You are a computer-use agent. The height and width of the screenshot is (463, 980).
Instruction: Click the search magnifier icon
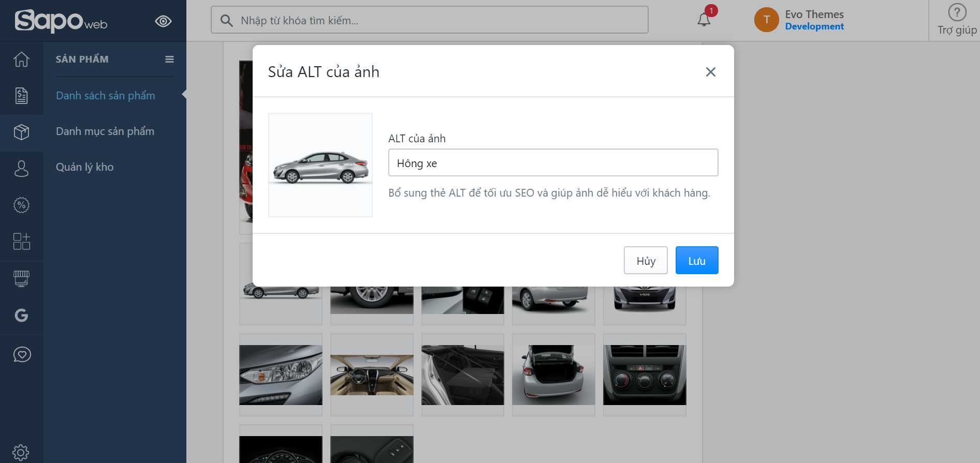click(x=226, y=20)
